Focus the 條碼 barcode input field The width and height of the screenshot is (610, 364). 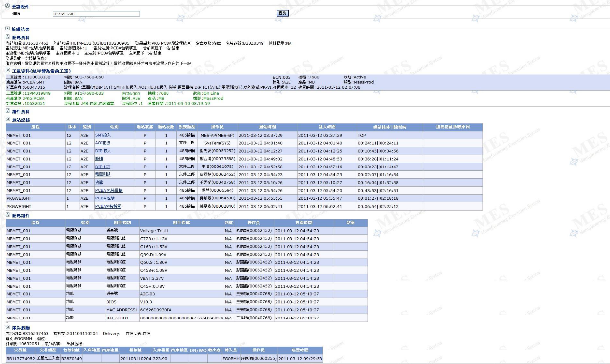(x=96, y=14)
